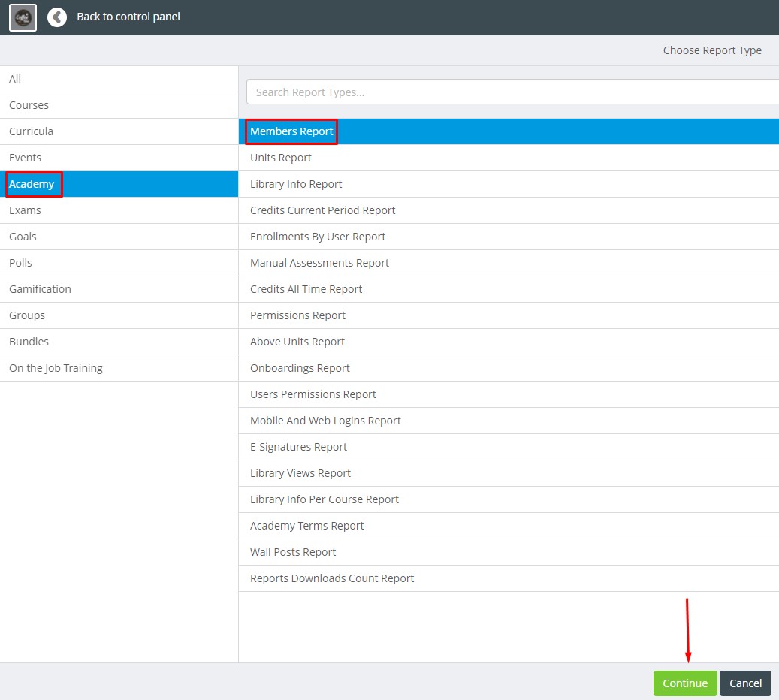Choose Library Info Report

coord(509,184)
